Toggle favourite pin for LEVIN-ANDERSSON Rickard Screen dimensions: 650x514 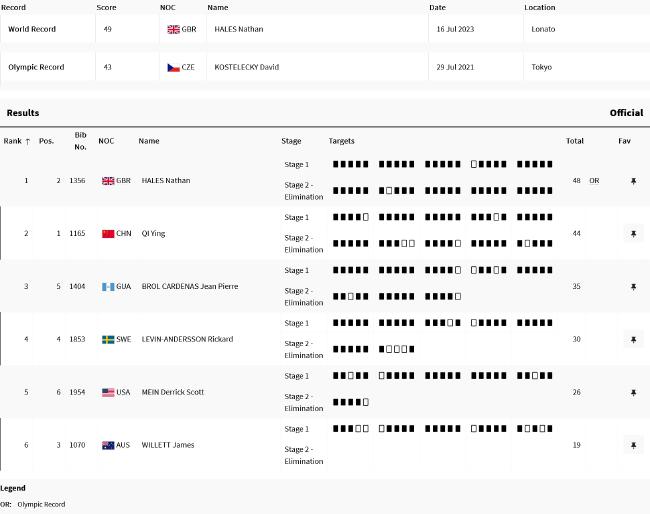tap(632, 340)
